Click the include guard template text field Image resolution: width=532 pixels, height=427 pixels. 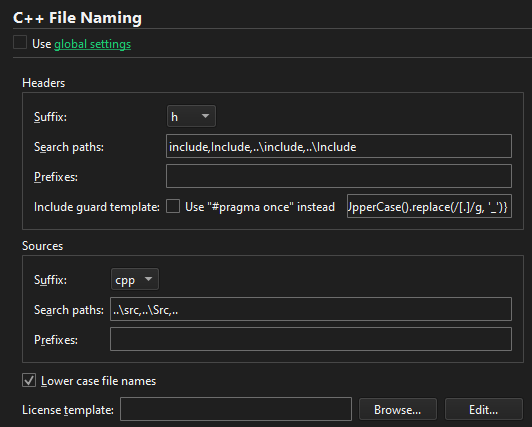coord(429,206)
